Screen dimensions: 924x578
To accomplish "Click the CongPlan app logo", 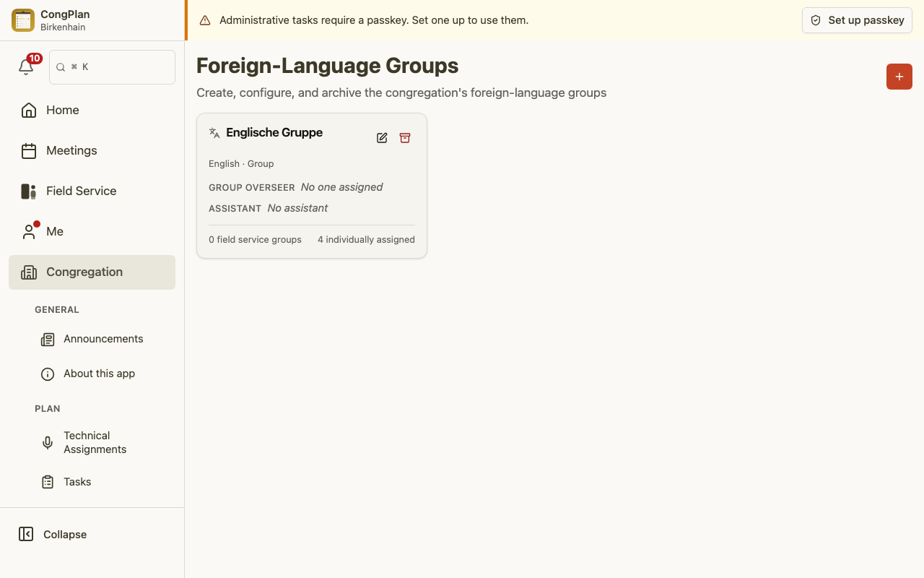I will click(x=23, y=20).
